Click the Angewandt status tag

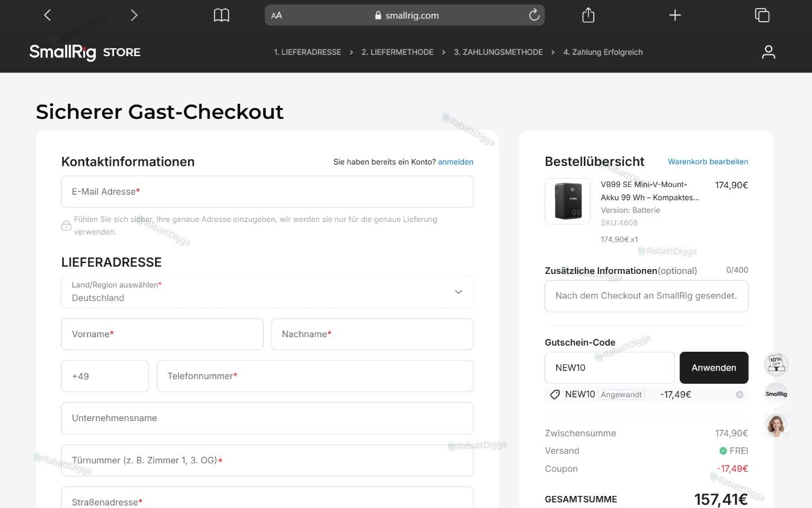[621, 395]
